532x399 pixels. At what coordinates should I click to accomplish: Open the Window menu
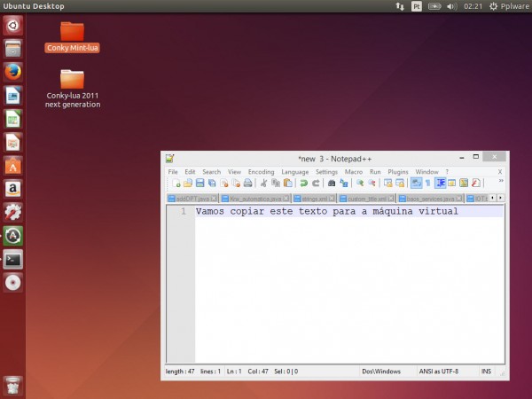click(426, 172)
